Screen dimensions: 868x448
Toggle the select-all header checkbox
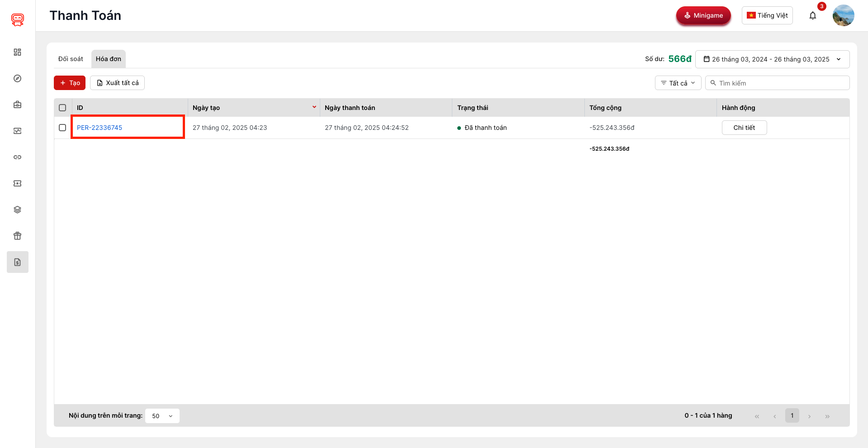62,108
